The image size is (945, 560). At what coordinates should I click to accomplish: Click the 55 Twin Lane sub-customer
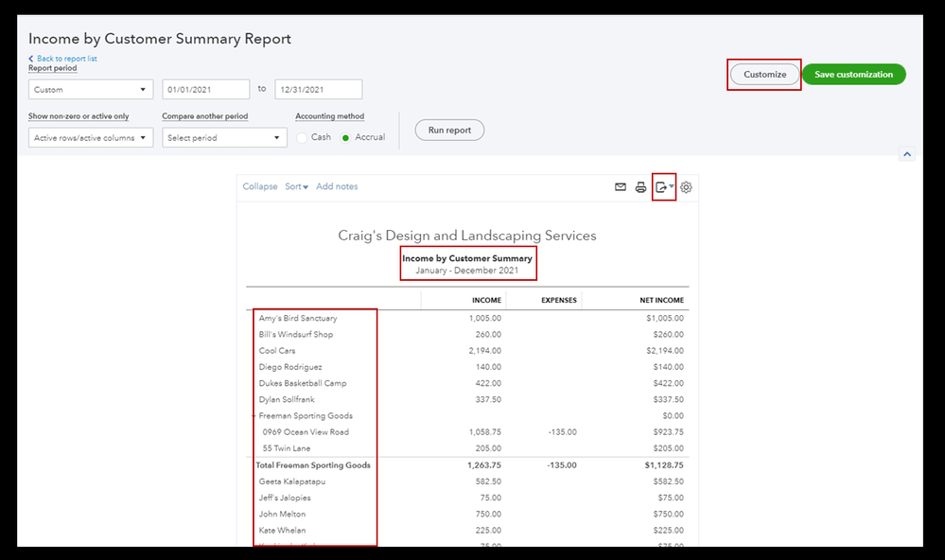287,448
